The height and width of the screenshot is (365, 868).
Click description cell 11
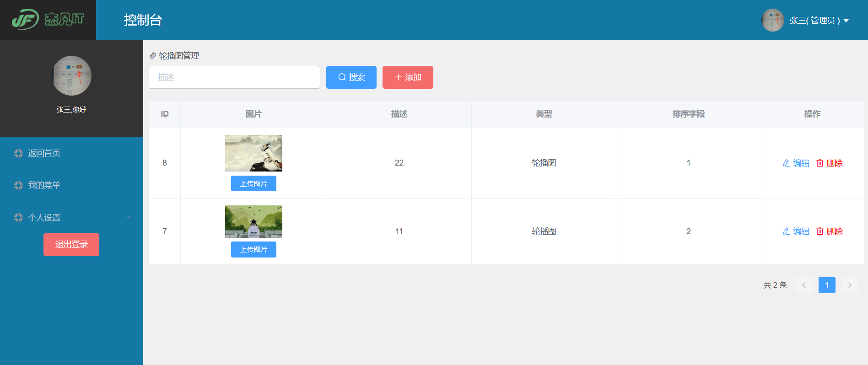pos(399,231)
